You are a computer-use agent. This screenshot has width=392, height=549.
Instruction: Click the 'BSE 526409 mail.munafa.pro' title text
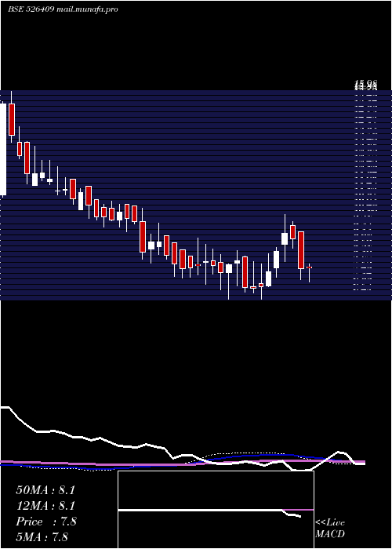click(x=63, y=9)
